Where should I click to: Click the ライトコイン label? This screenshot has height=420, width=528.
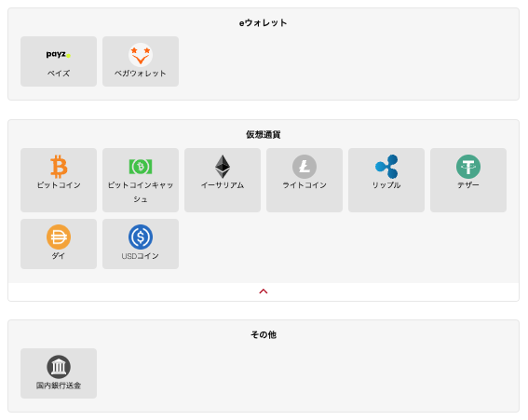tap(305, 185)
